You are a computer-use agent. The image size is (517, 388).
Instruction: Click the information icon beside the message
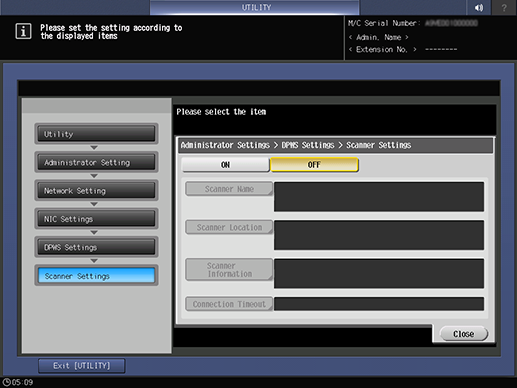(x=23, y=31)
